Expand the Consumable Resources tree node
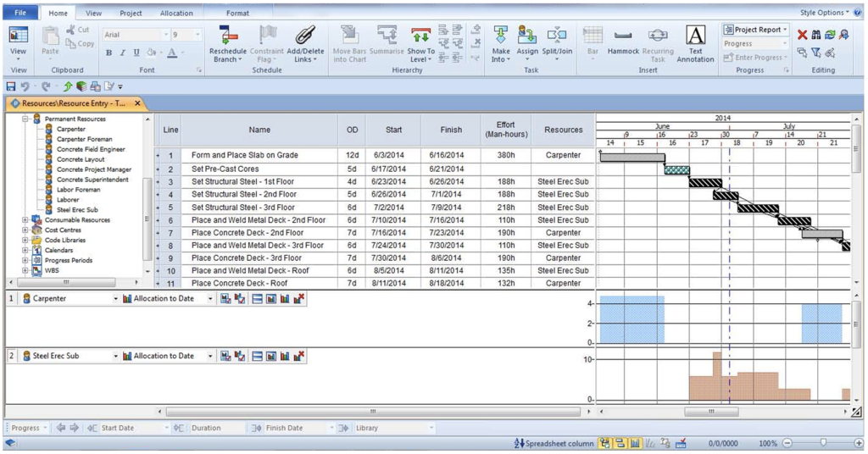The image size is (868, 454). (x=25, y=220)
